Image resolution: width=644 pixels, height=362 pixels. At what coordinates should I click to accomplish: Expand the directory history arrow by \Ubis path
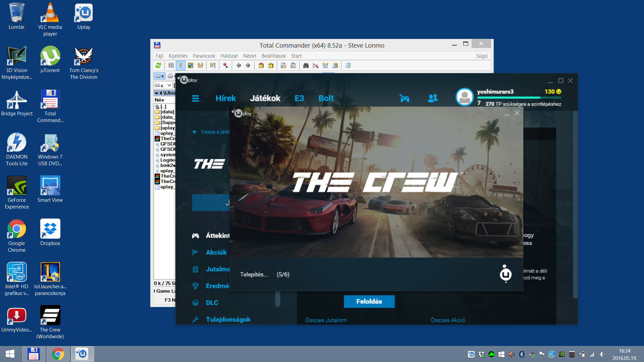[x=157, y=93]
